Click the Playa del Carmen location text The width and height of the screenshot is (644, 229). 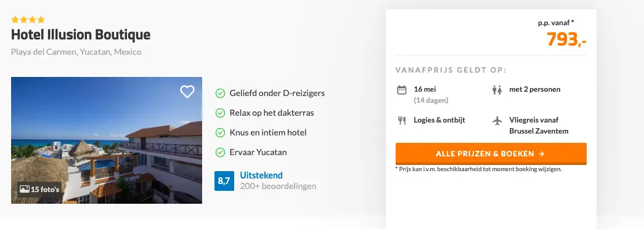point(76,52)
